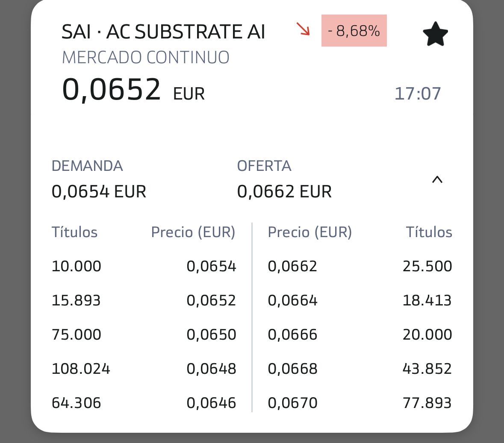
Task: Collapse the order book chevron
Action: (437, 180)
